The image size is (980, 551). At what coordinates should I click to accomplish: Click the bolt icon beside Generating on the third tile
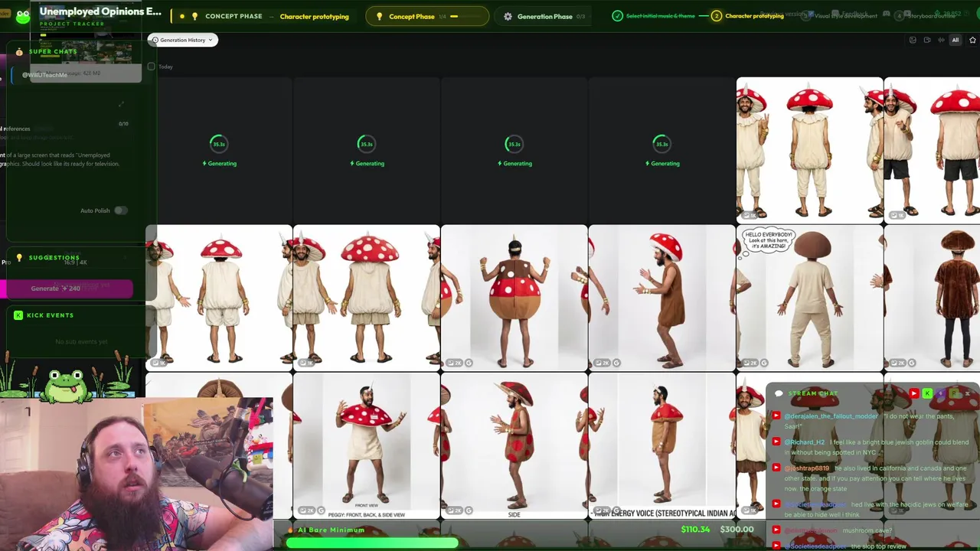500,163
